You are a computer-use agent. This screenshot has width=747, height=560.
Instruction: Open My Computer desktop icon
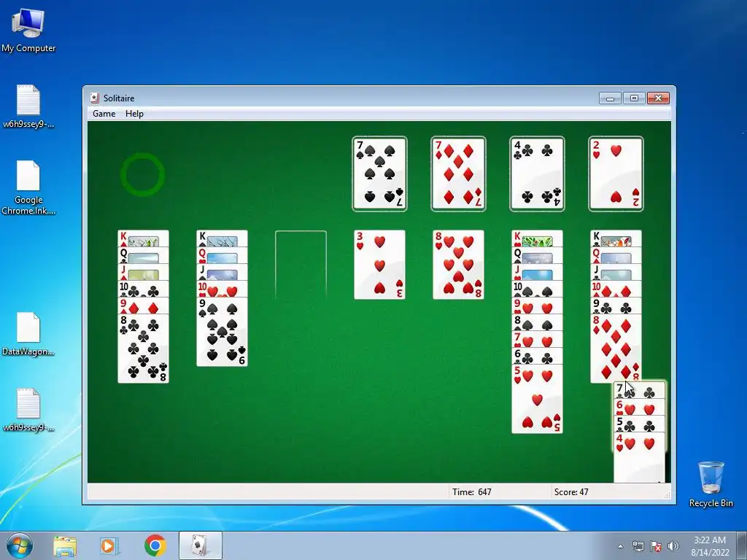pos(28,30)
